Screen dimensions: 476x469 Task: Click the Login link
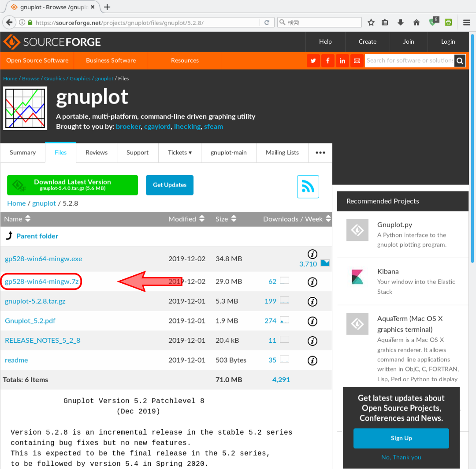(448, 41)
